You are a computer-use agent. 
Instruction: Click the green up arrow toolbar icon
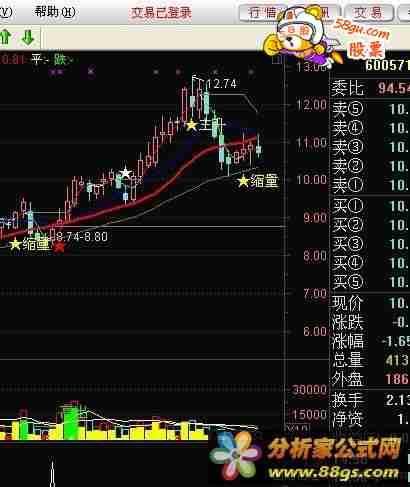click(x=6, y=37)
